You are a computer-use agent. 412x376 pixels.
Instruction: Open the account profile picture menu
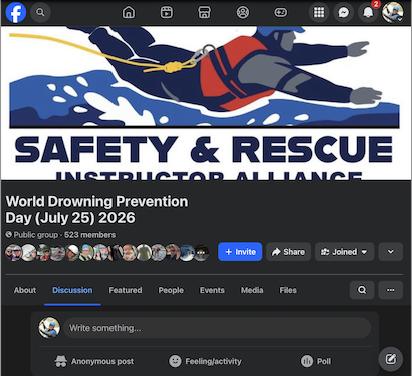pyautogui.click(x=393, y=12)
